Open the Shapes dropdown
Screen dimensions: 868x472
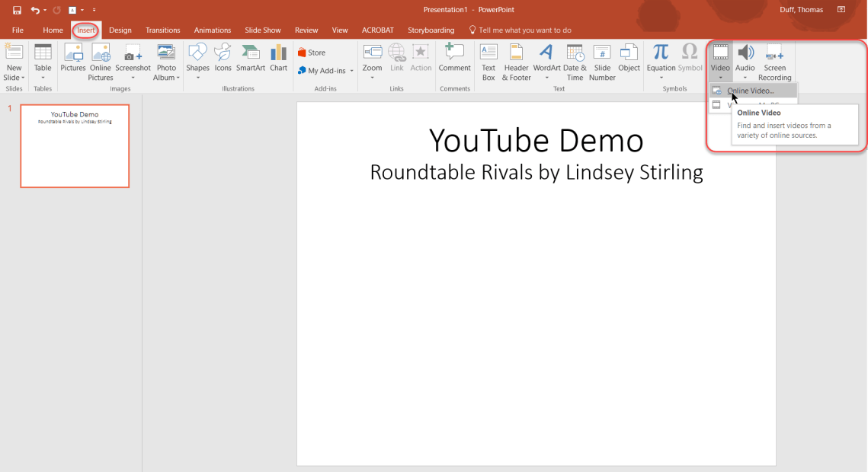[197, 61]
